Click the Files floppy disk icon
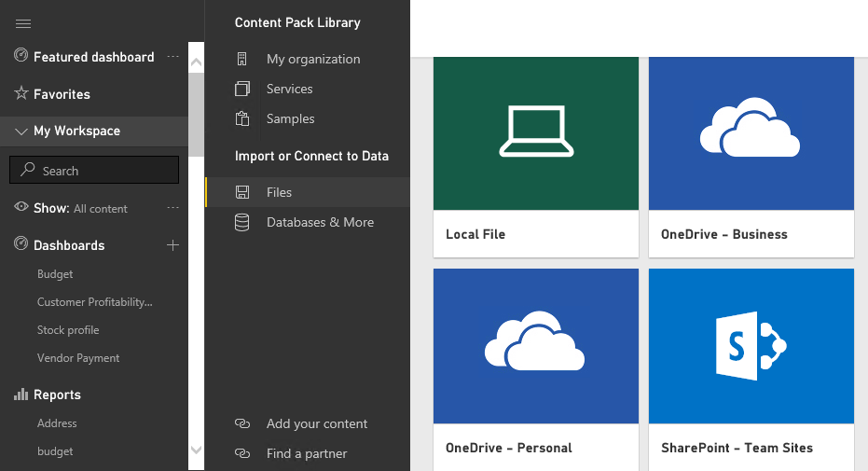 click(x=241, y=192)
